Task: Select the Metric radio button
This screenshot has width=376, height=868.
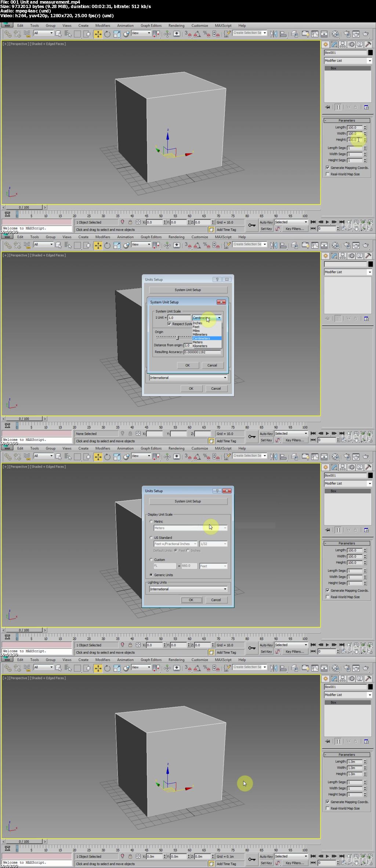Action: coord(151,521)
